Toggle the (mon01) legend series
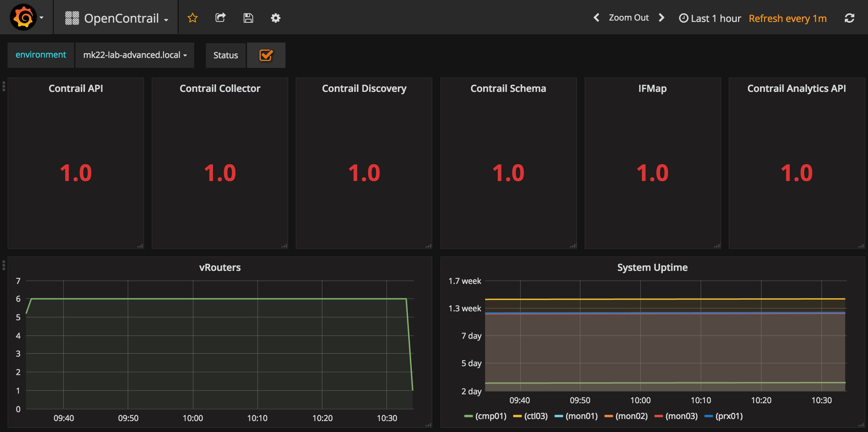Viewport: 868px width, 432px height. 582,416
